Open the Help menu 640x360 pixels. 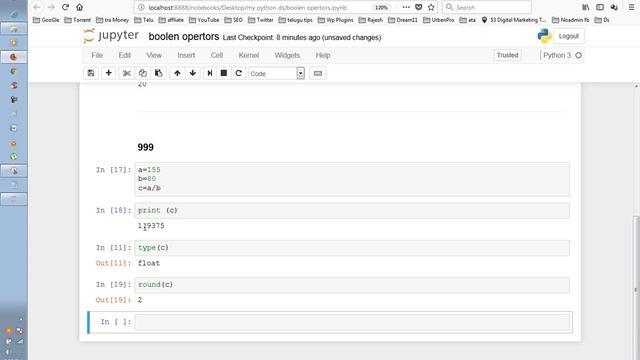pos(323,55)
